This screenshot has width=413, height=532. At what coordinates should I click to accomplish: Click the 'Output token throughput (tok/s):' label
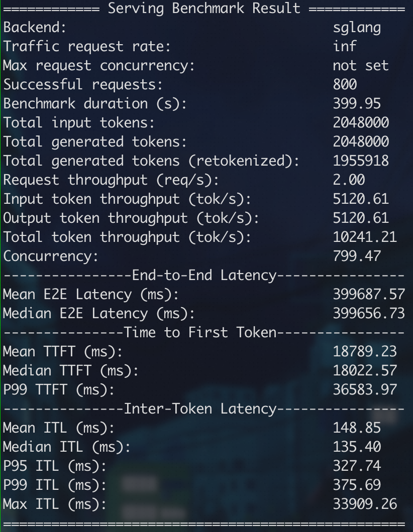point(131,218)
